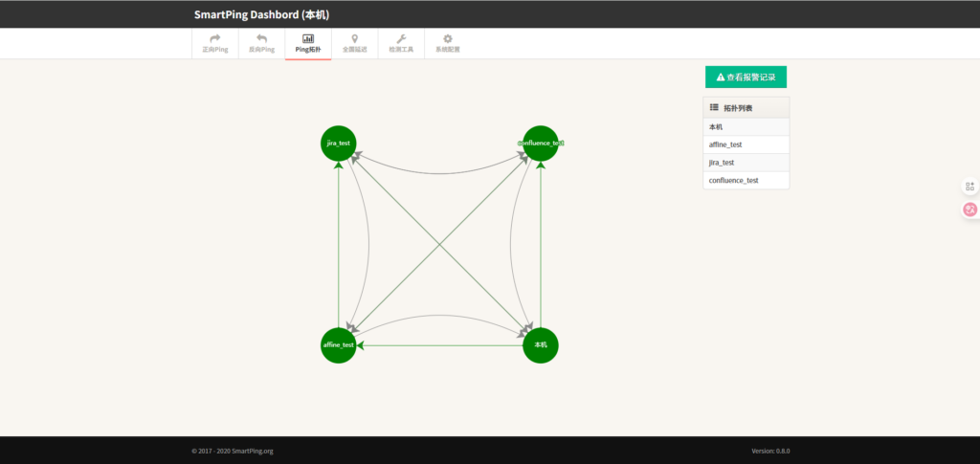Click the pink translate floating icon
Image resolution: width=980 pixels, height=464 pixels.
(969, 210)
